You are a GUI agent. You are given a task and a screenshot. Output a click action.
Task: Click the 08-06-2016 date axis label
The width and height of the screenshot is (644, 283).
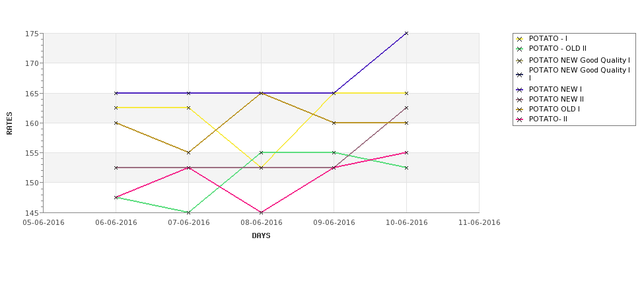click(261, 223)
